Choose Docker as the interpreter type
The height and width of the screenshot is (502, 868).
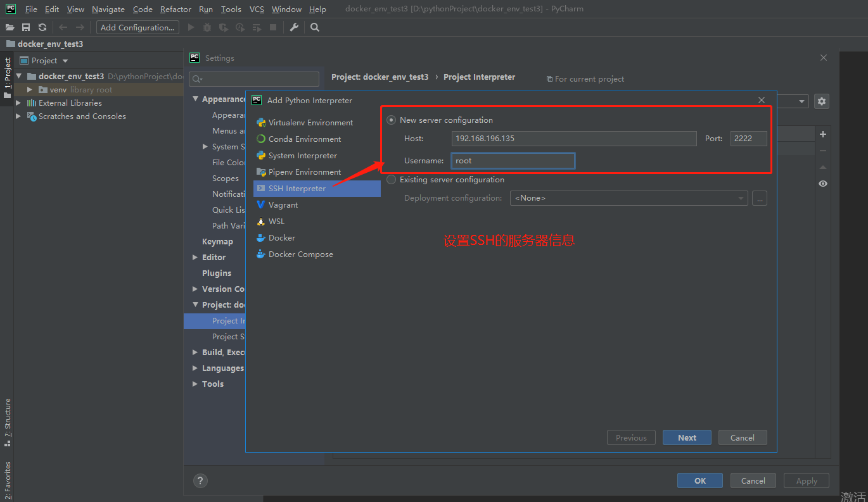click(x=280, y=237)
